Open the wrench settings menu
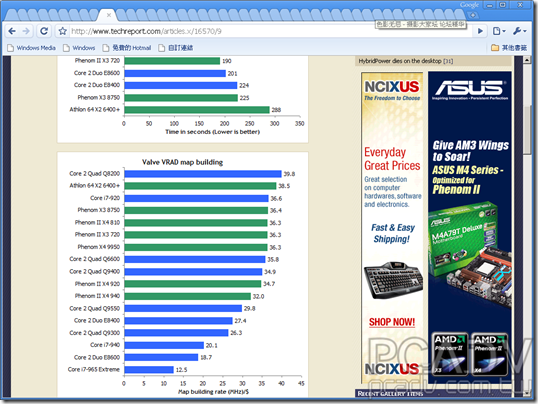This screenshot has width=538, height=404. click(519, 31)
